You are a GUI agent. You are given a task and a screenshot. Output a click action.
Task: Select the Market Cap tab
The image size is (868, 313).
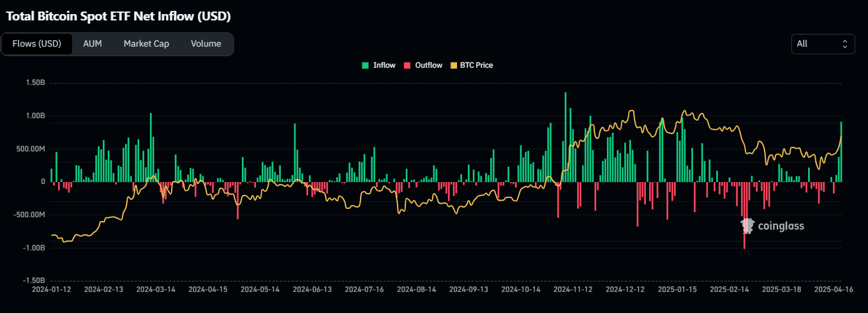tap(146, 44)
